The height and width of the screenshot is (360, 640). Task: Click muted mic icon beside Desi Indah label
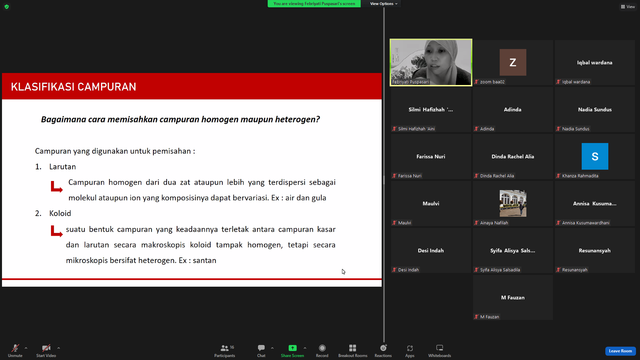[394, 270]
